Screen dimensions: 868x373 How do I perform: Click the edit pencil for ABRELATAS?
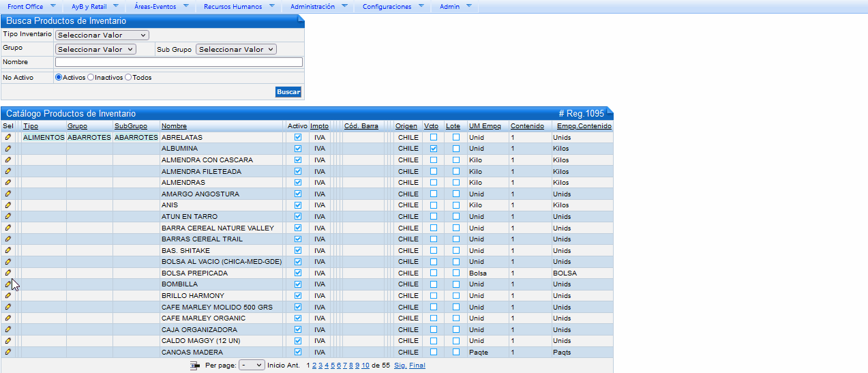8,137
